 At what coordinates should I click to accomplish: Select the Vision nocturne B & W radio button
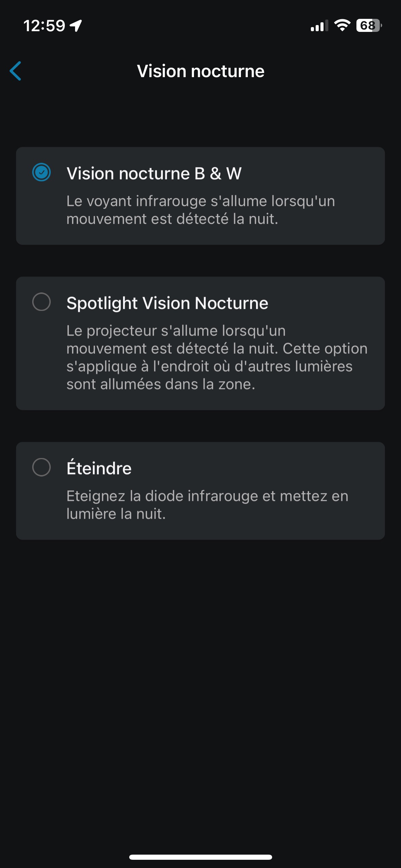click(x=41, y=172)
